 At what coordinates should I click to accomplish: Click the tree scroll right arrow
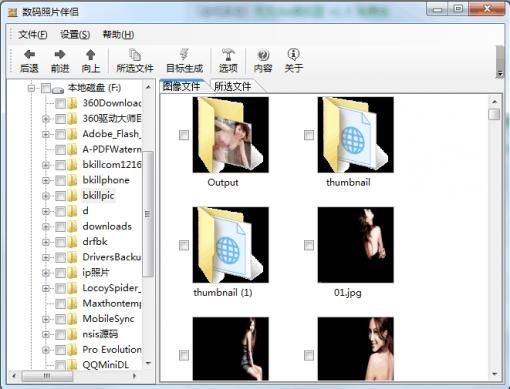click(134, 376)
